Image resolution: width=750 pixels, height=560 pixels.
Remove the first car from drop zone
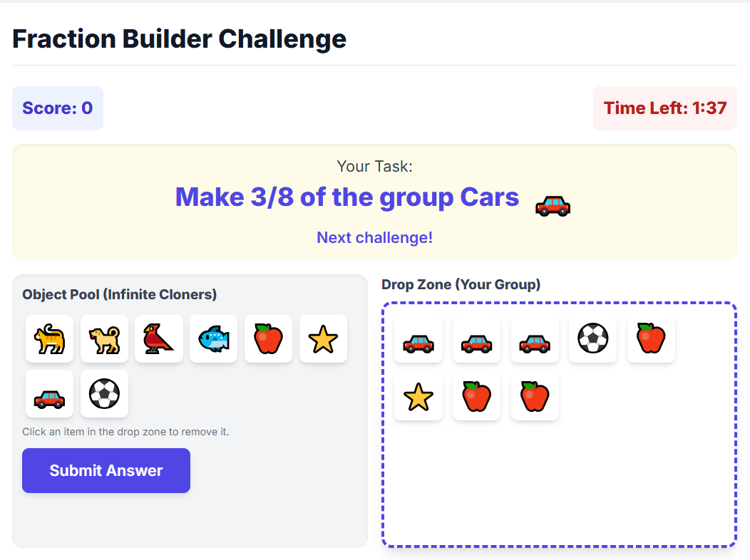click(418, 339)
